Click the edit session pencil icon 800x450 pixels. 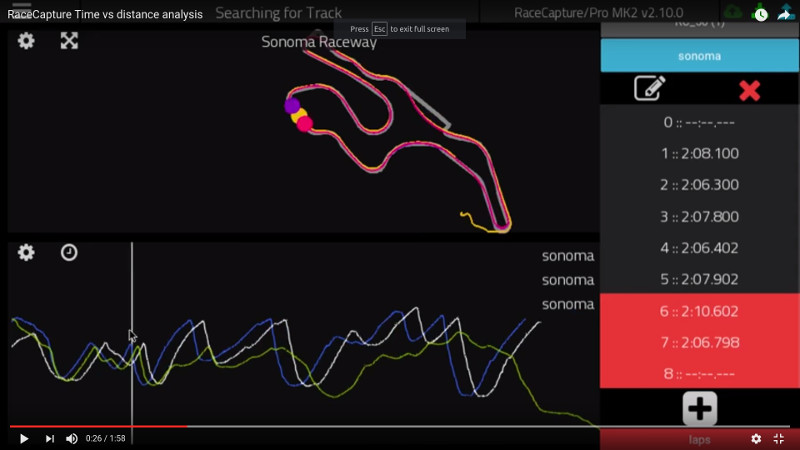point(649,88)
